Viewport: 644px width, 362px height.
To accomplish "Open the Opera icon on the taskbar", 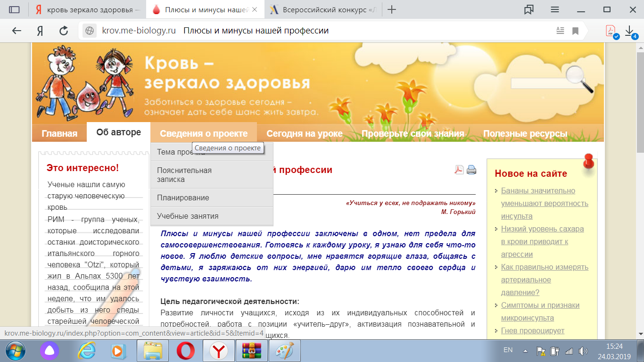I will [186, 351].
